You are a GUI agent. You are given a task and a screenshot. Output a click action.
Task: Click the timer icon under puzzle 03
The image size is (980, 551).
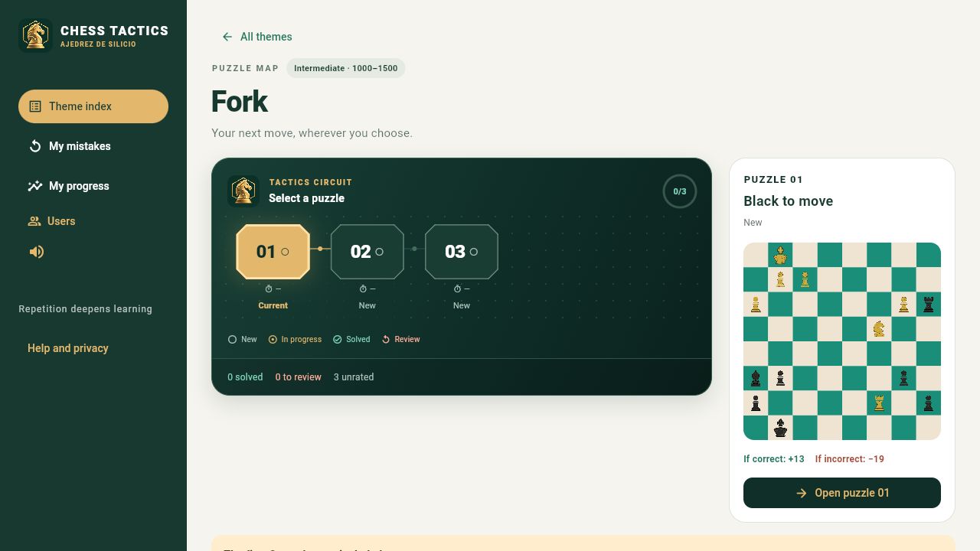pos(457,289)
